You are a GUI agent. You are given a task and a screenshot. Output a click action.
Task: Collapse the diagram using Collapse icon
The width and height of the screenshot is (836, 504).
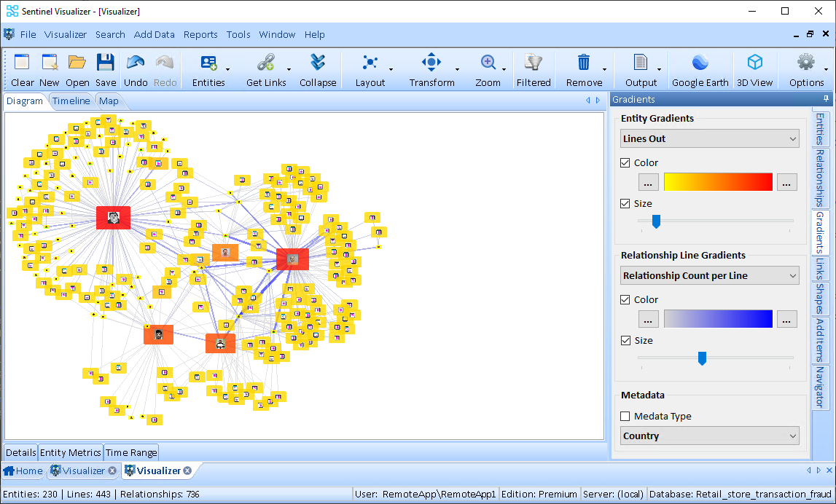point(318,63)
